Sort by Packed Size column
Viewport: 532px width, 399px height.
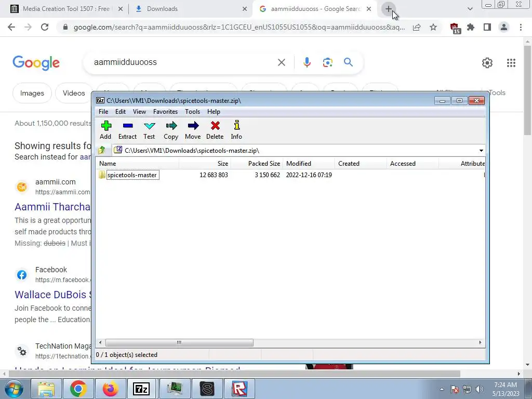coord(257,164)
